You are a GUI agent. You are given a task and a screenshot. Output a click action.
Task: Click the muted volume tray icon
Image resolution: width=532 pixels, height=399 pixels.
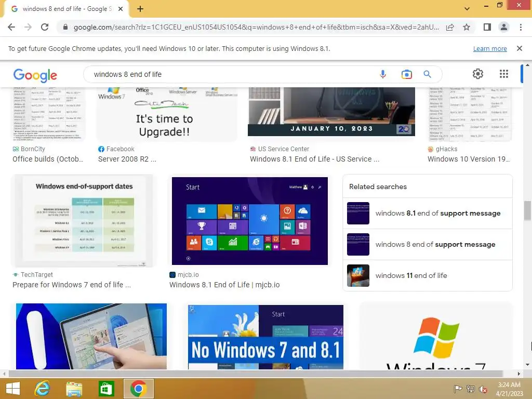click(x=483, y=389)
